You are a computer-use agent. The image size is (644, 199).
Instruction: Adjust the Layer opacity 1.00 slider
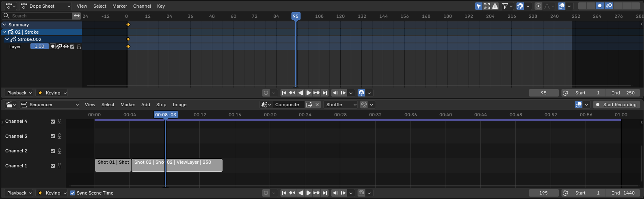tap(39, 47)
